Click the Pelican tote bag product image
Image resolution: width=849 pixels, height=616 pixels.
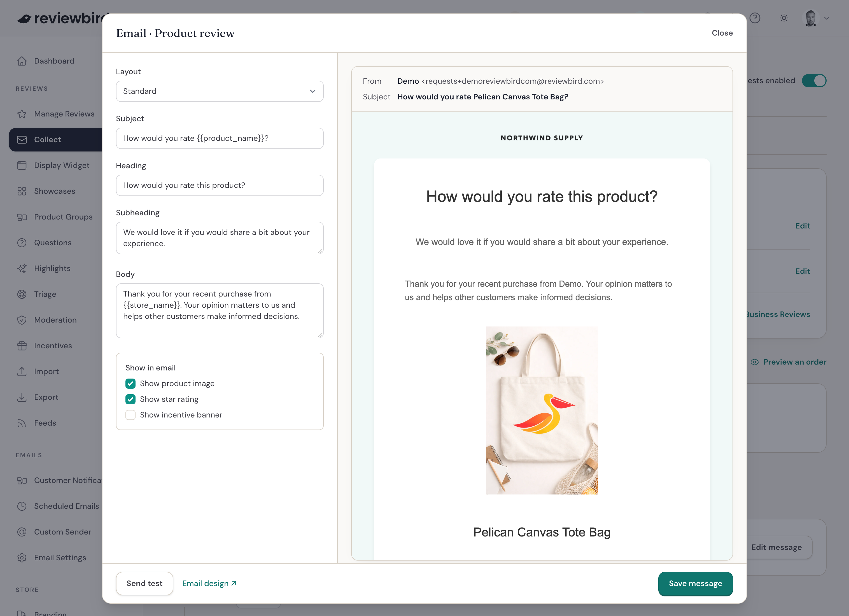click(x=542, y=410)
